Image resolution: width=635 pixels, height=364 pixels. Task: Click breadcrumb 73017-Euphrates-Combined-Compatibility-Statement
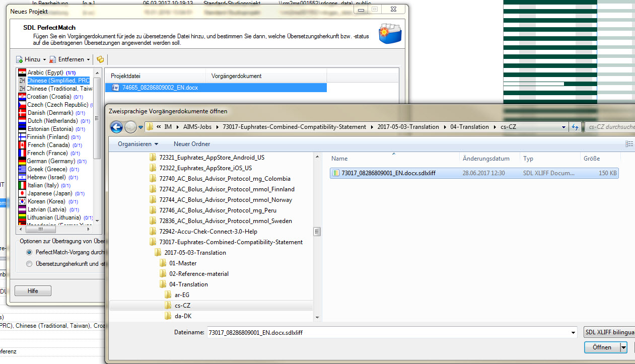pyautogui.click(x=295, y=127)
